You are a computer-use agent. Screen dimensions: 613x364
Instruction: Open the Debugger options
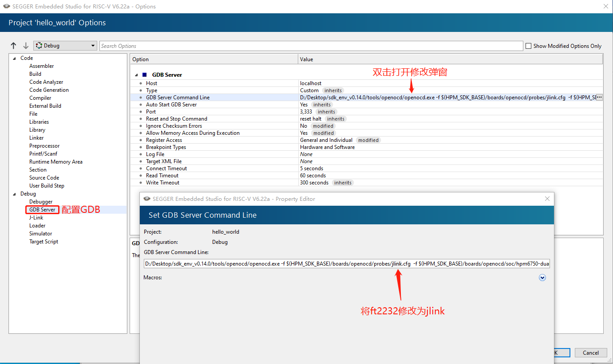tap(41, 202)
